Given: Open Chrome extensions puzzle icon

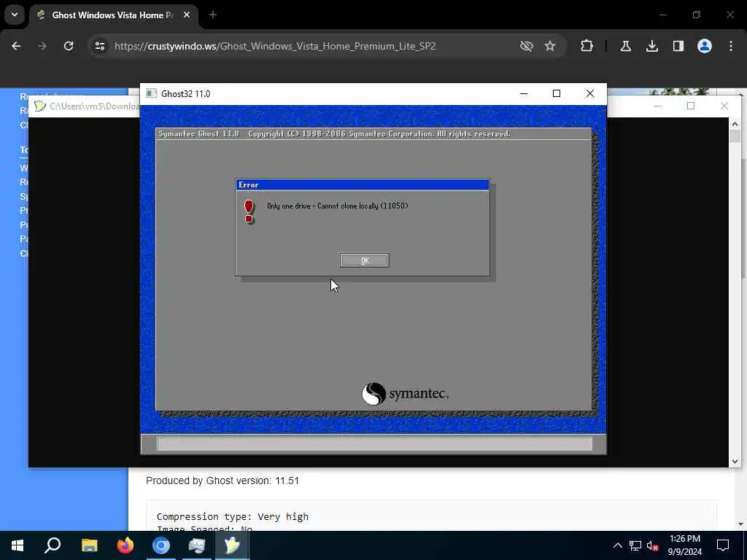Looking at the screenshot, I should 587,46.
